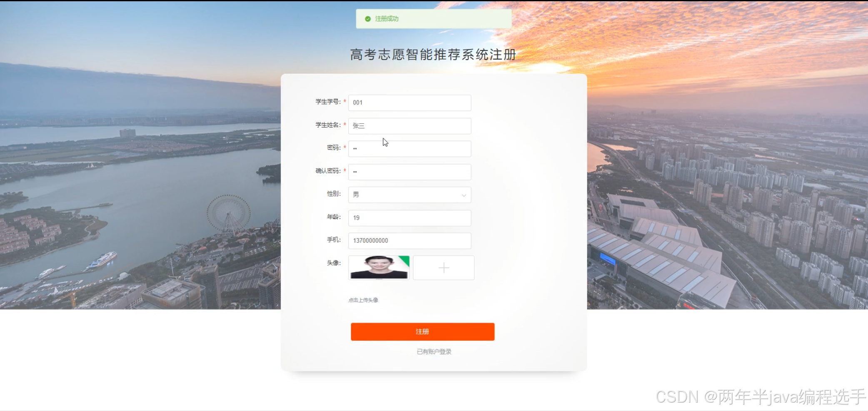Click the plus box to upload avatar
The width and height of the screenshot is (868, 411).
click(x=444, y=267)
